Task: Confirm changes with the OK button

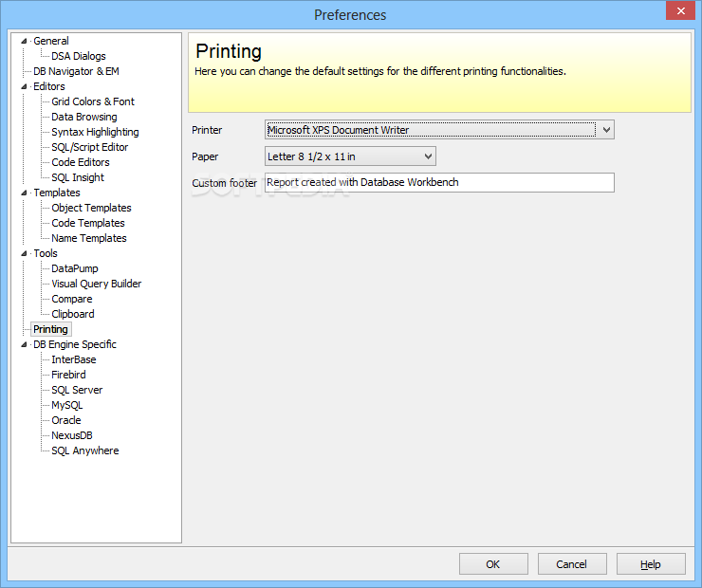Action: pos(493,564)
